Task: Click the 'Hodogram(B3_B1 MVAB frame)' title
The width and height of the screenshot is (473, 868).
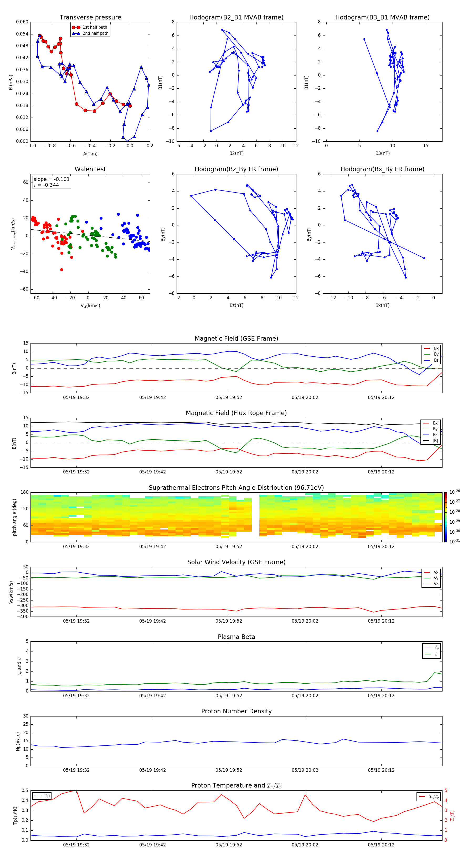Action: pyautogui.click(x=382, y=17)
